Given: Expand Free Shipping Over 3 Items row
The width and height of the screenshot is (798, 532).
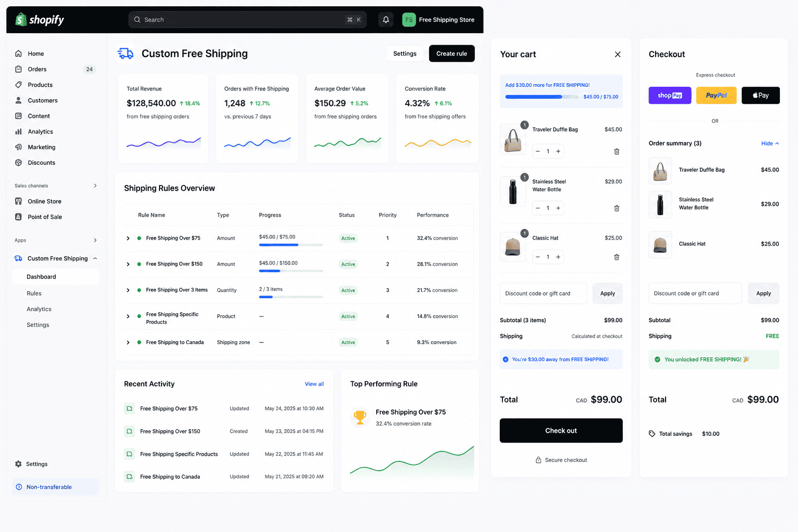Looking at the screenshot, I should pyautogui.click(x=128, y=290).
